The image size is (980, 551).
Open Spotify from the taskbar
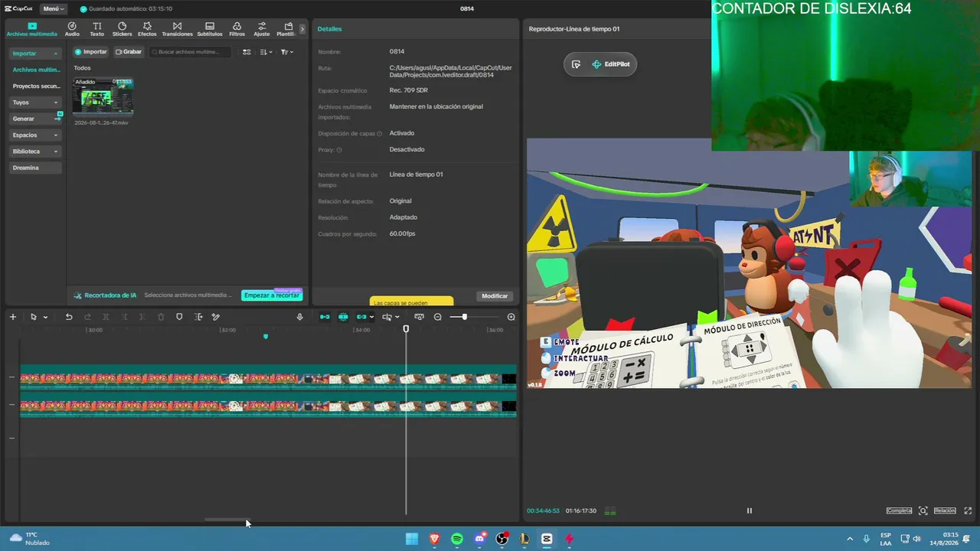[x=457, y=539]
